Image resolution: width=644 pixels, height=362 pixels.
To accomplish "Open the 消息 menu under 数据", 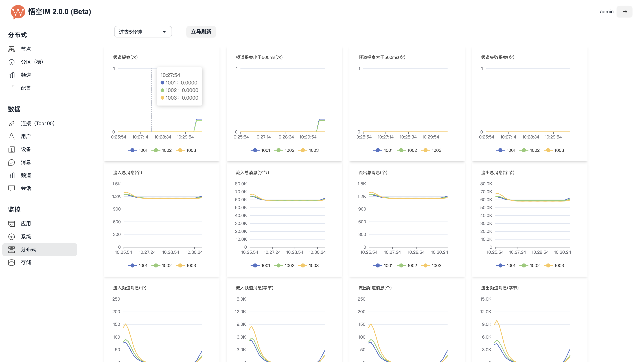I will point(26,162).
